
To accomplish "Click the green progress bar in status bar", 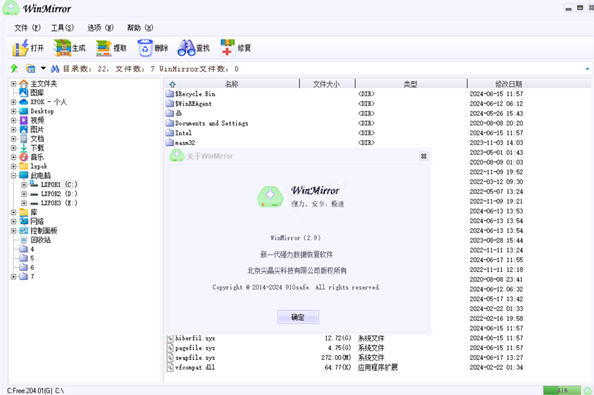I will click(x=562, y=390).
